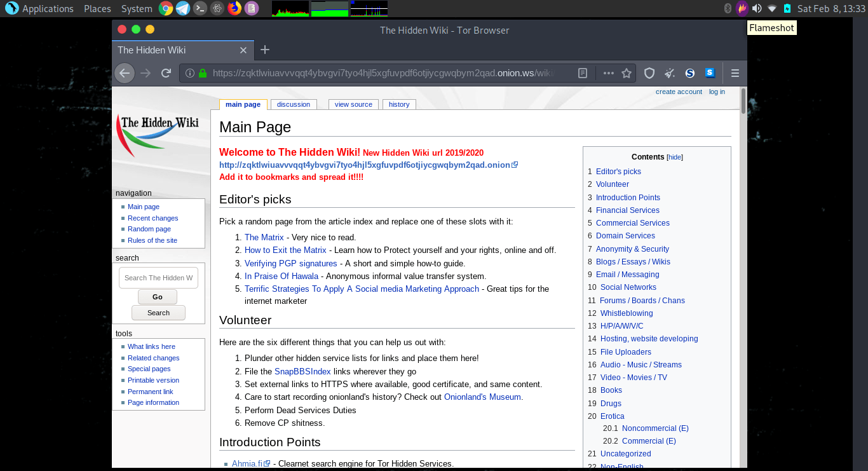The width and height of the screenshot is (868, 471).
Task: Open the wiki history tab
Action: coord(399,104)
